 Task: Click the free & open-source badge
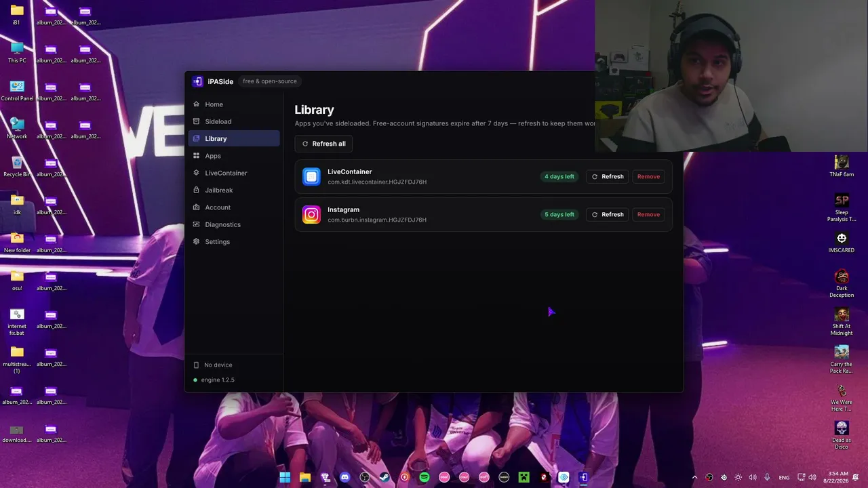coord(270,81)
